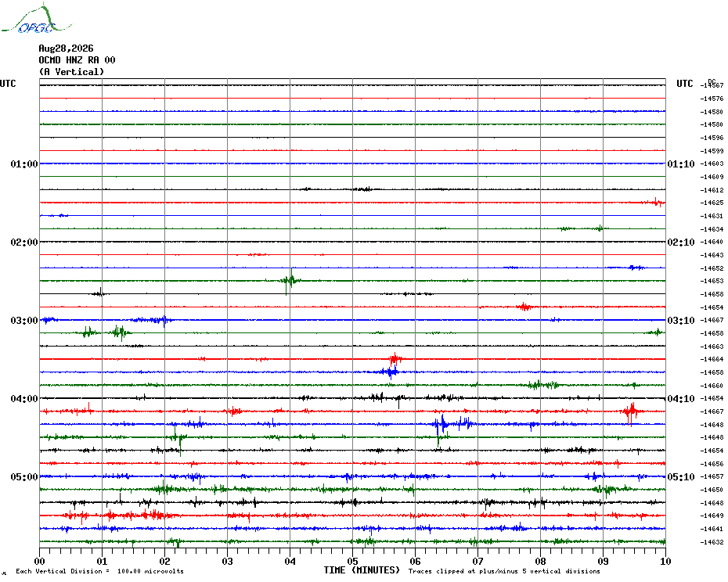Screen dimensions: 728x582
Task: Click the DC offset value -14652
Action: click(712, 268)
